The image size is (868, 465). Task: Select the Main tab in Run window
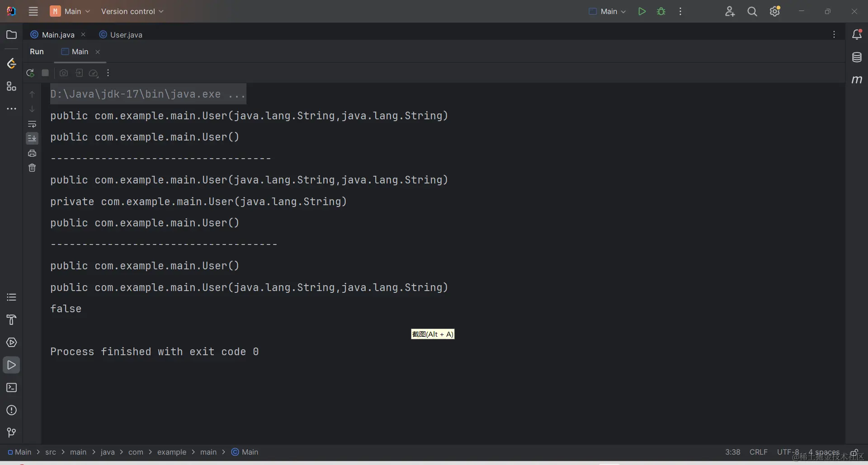click(x=80, y=52)
